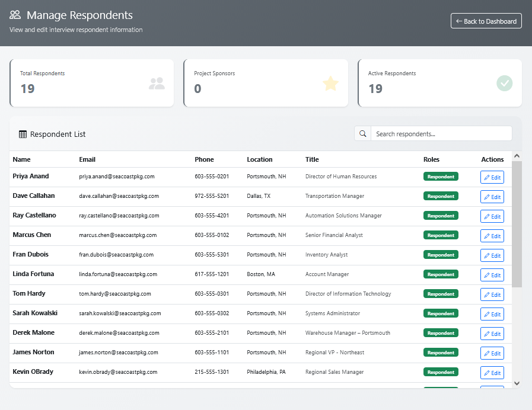The width and height of the screenshot is (532, 410).
Task: Click the Name column header
Action: tap(22, 159)
